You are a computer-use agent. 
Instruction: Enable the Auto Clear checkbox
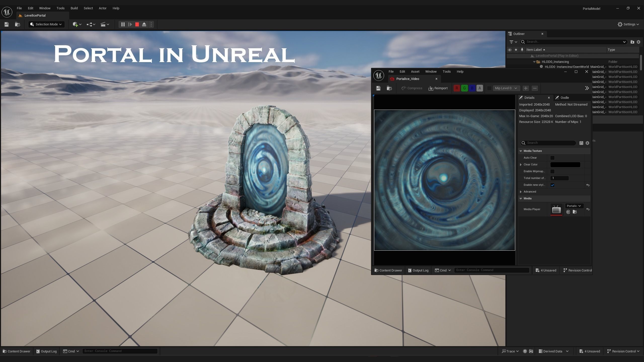click(552, 158)
